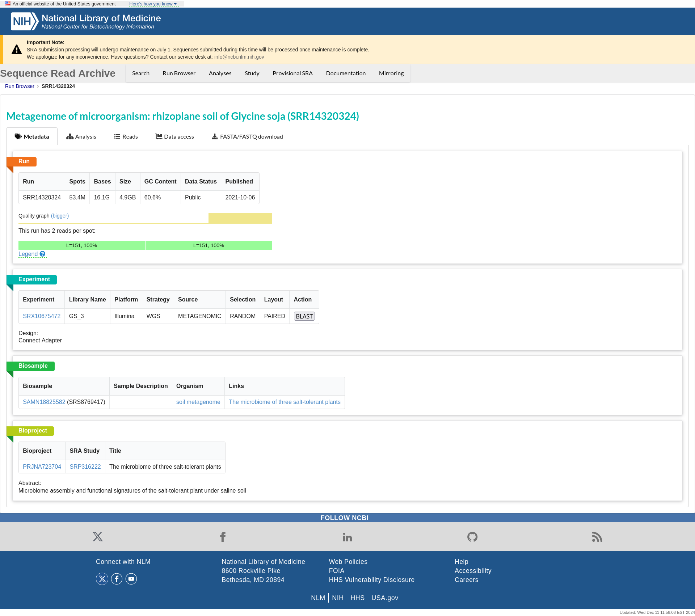Open FASTA/FASTQ download tab
Screen dimensions: 695x616
click(247, 136)
